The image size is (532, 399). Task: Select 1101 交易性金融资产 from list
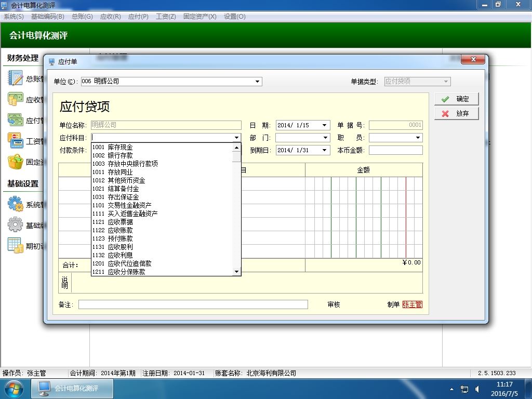coord(162,205)
